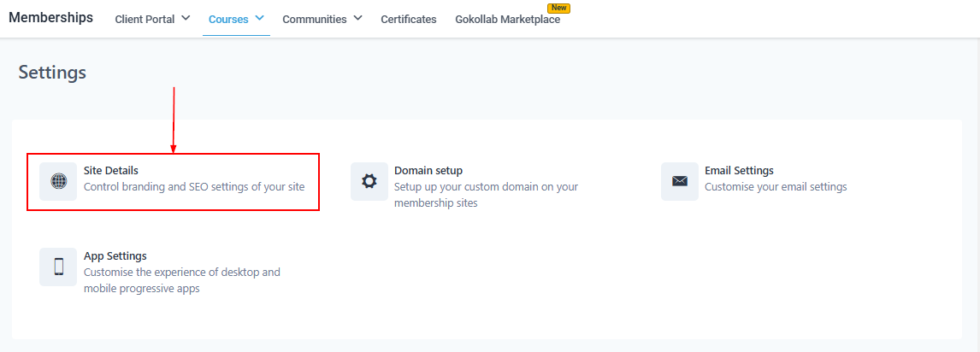The height and width of the screenshot is (352, 980).
Task: Click the mobile phone icon for App Settings
Action: 58,267
